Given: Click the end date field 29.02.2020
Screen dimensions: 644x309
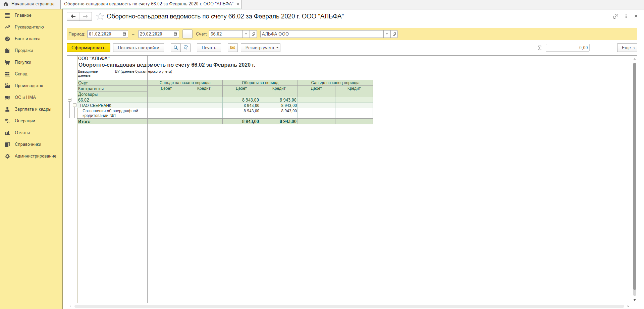Looking at the screenshot, I should [x=155, y=34].
